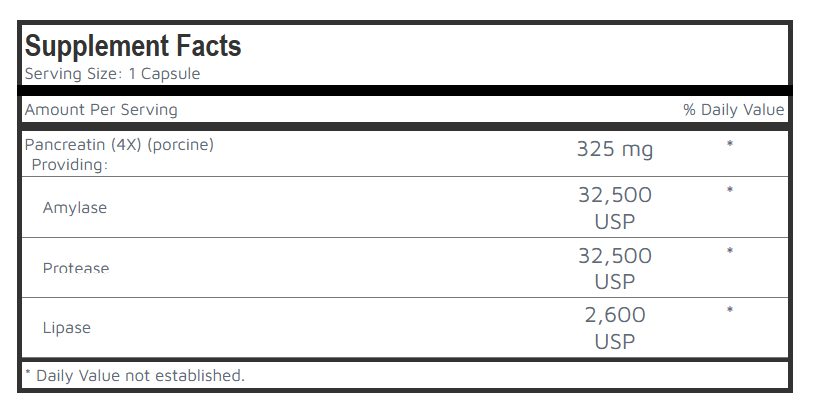This screenshot has height=411, width=817.
Task: Click the Daily Value not established footnote
Action: tap(134, 376)
